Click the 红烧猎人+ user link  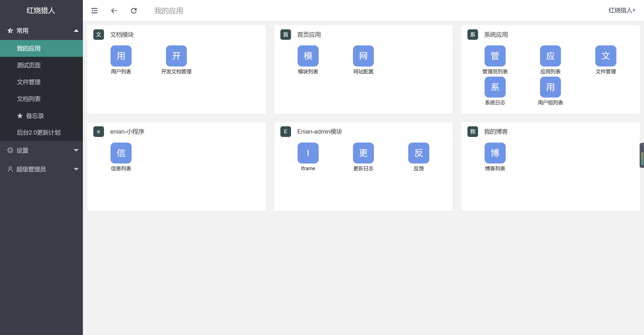click(x=621, y=10)
